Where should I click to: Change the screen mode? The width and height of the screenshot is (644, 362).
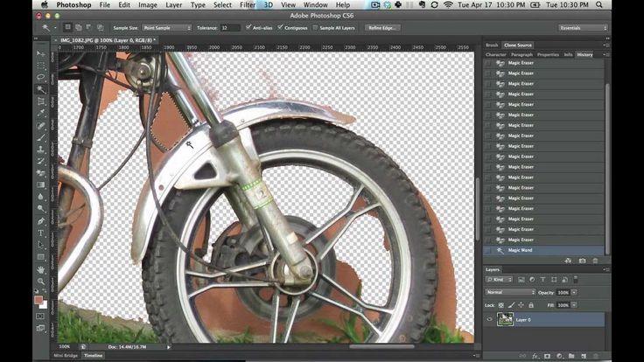coord(40,328)
